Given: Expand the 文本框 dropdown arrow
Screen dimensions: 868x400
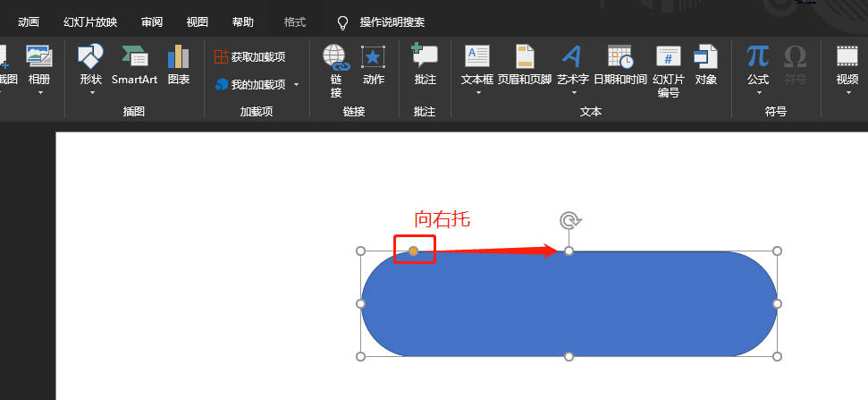Looking at the screenshot, I should (478, 92).
